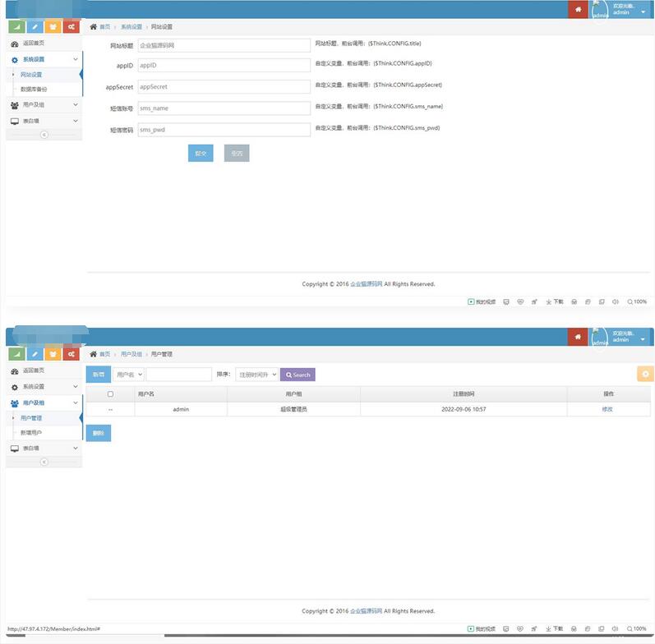
Task: Open 数据库备份 in the sidebar
Action: pyautogui.click(x=35, y=89)
